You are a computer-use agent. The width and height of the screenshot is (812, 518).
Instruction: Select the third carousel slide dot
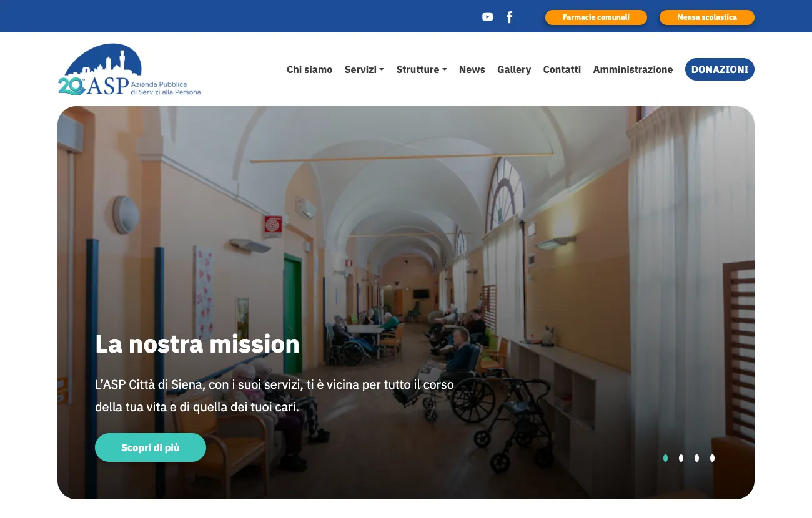696,458
